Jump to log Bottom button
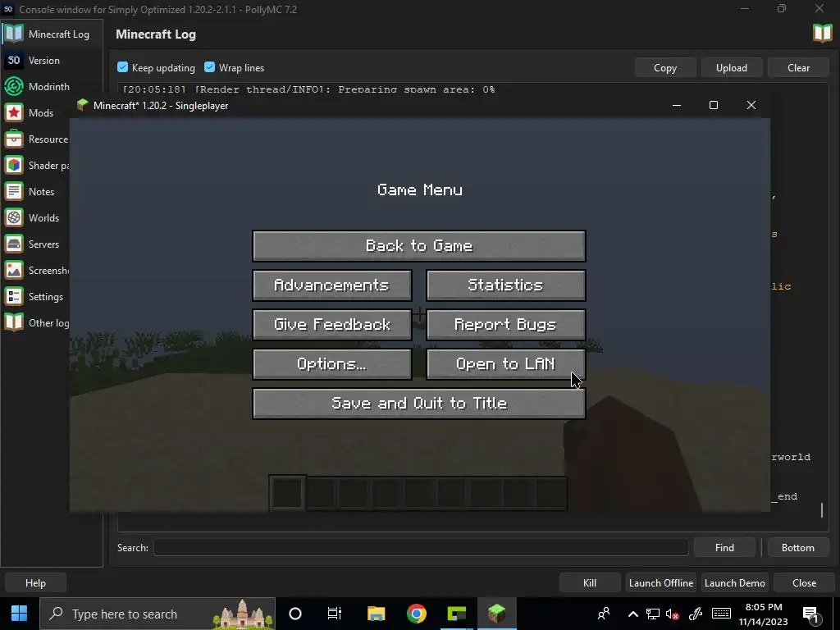Screen dimensions: 840x630 point(797,547)
